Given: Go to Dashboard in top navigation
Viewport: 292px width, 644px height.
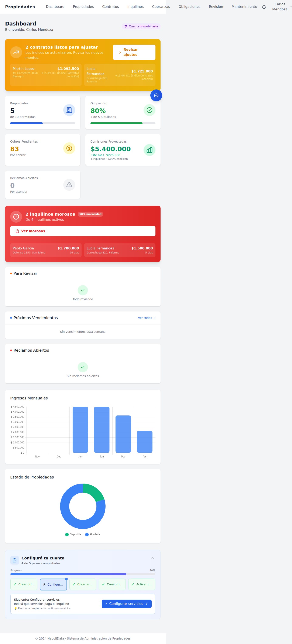Looking at the screenshot, I should tap(55, 7).
